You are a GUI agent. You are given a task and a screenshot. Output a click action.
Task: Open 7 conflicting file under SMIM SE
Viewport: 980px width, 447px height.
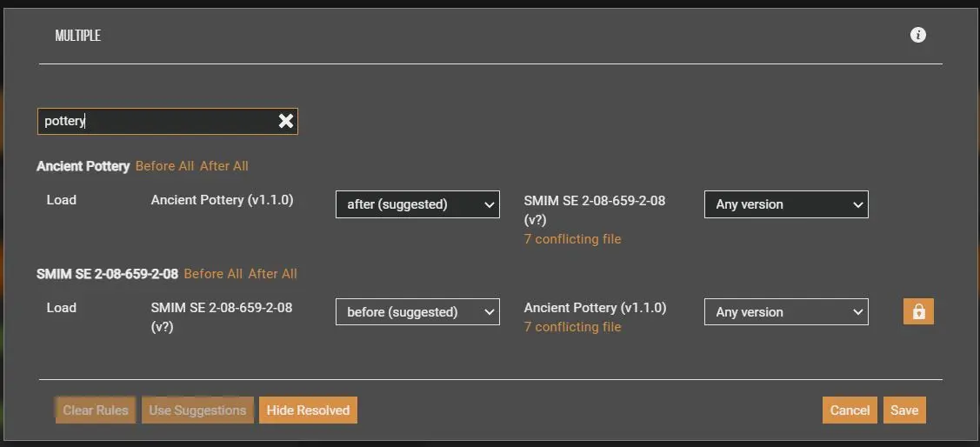coord(572,239)
